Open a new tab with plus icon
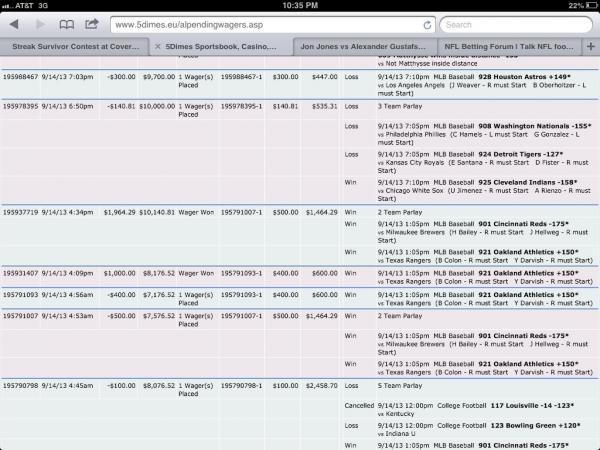 [x=591, y=46]
